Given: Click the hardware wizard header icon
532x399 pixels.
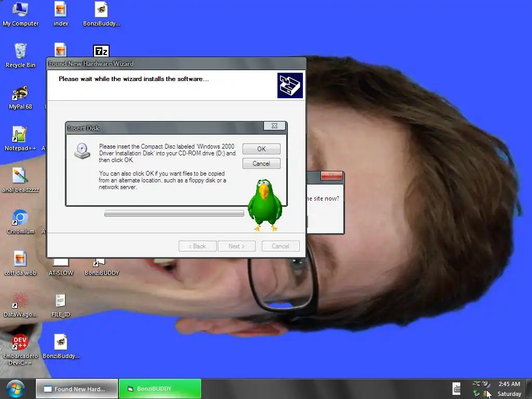Looking at the screenshot, I should coord(290,85).
